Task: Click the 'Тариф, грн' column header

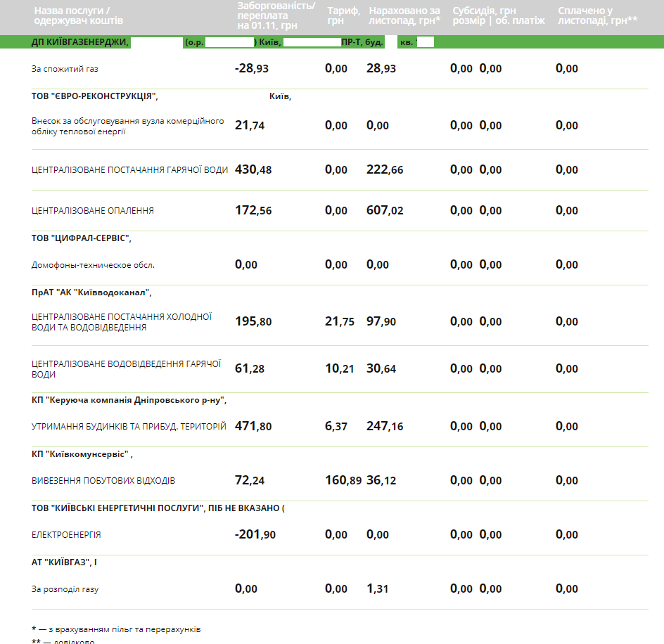Action: click(x=343, y=15)
